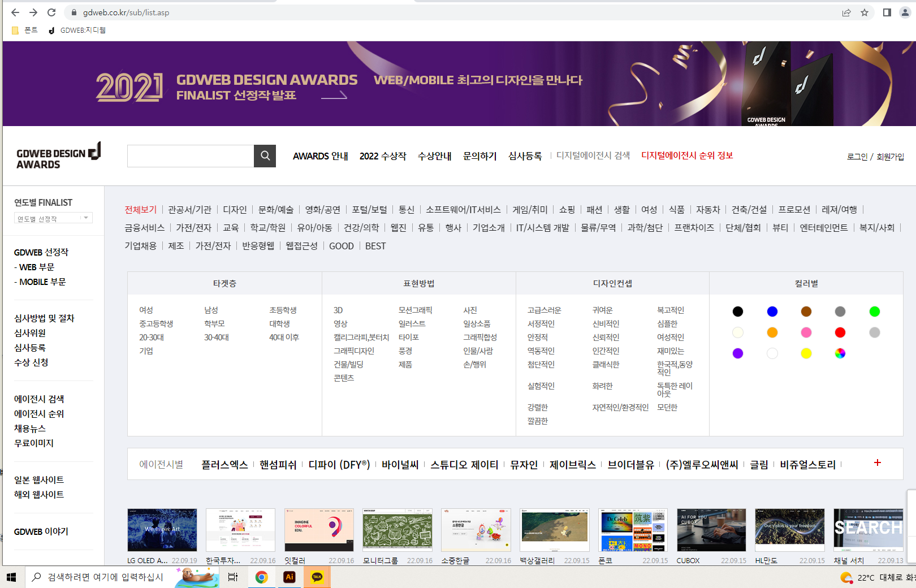Click the browser back arrow
Image resolution: width=916 pixels, height=588 pixels.
(15, 12)
